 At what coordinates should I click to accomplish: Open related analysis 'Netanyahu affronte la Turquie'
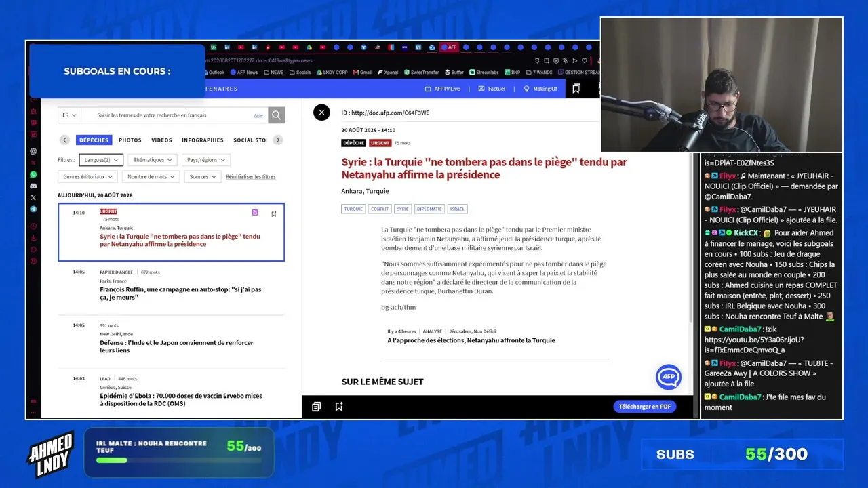[471, 340]
